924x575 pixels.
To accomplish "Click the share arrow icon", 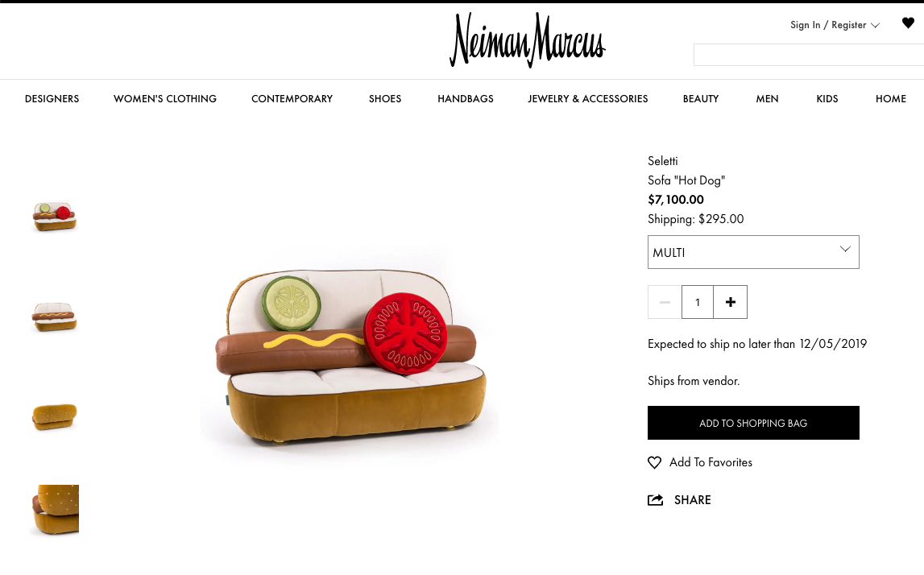I will coord(655,499).
